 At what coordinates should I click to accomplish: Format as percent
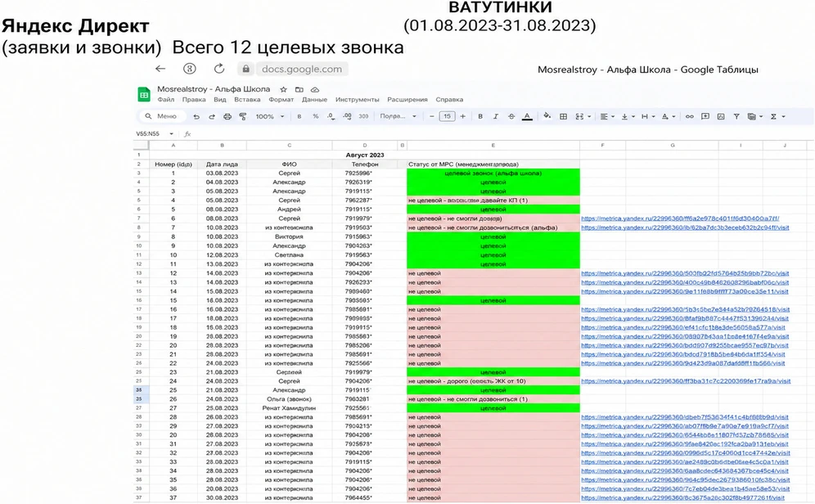[x=315, y=116]
